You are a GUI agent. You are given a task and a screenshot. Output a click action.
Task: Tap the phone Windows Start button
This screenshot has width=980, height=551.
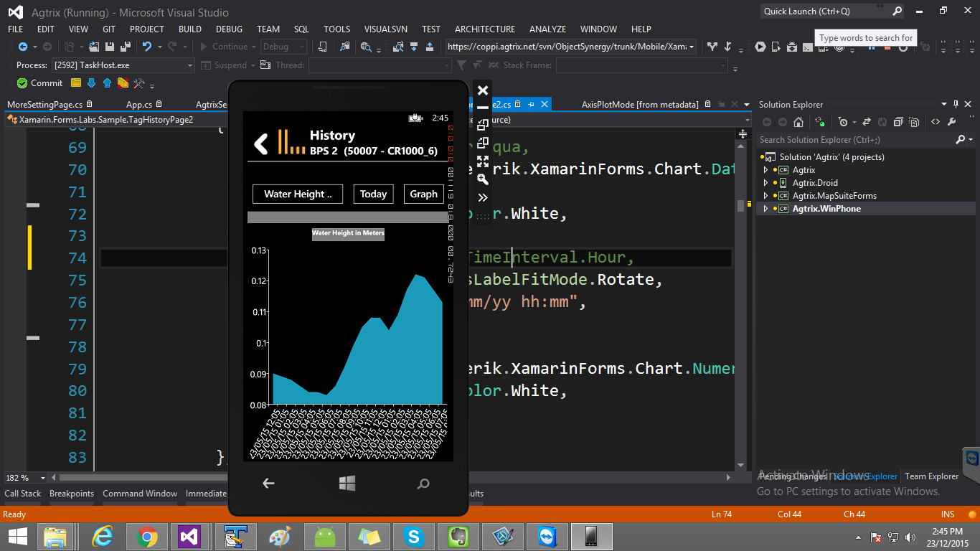coord(347,483)
